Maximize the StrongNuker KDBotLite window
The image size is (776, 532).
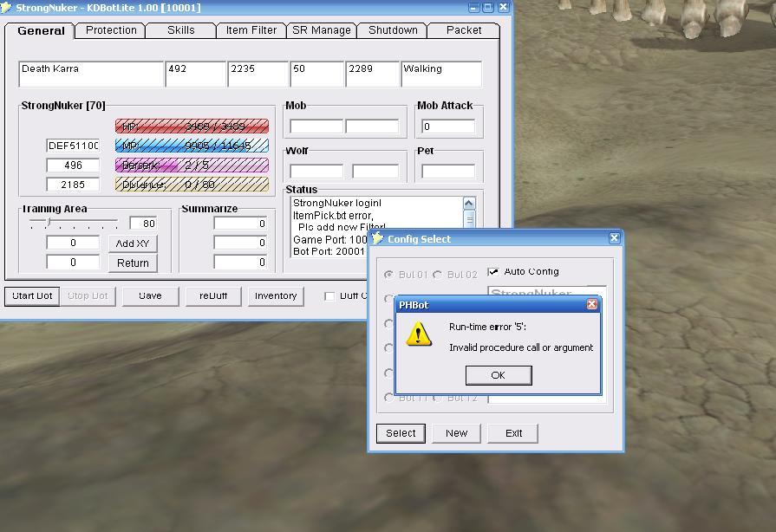[x=488, y=8]
